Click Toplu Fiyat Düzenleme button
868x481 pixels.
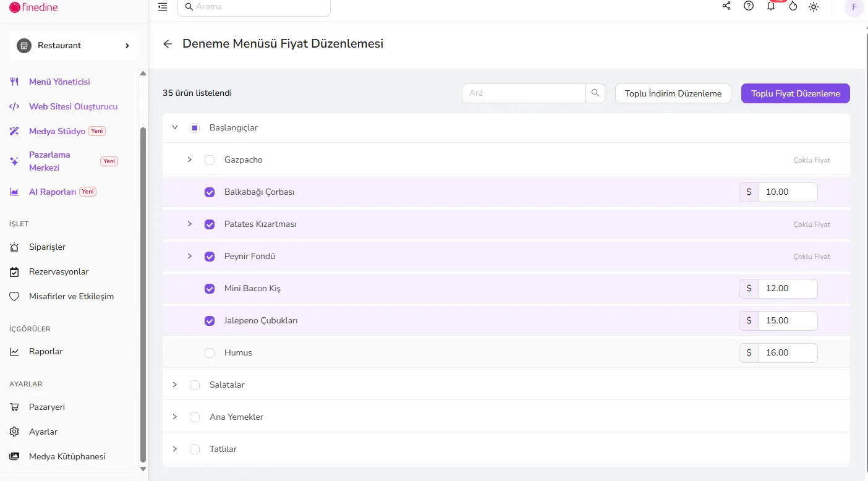click(x=796, y=93)
